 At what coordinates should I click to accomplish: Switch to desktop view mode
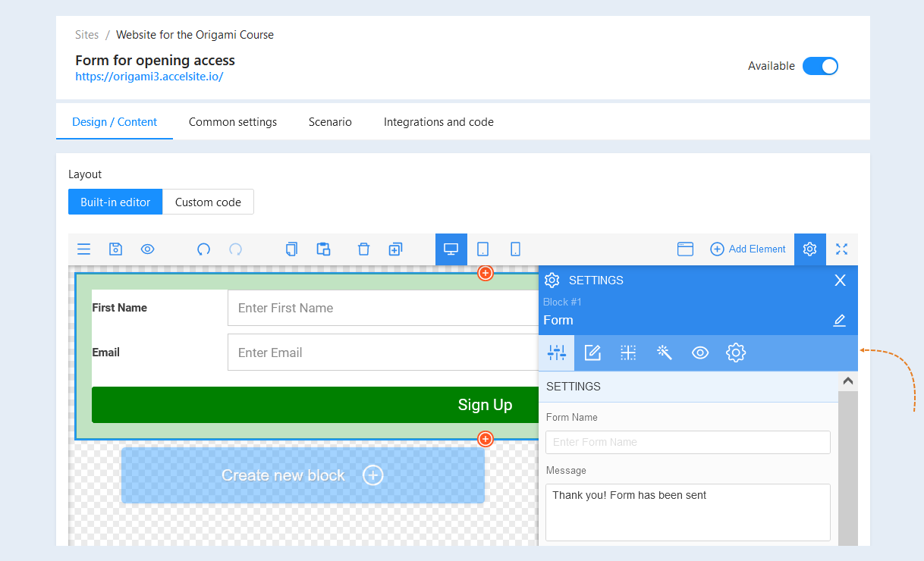(451, 249)
